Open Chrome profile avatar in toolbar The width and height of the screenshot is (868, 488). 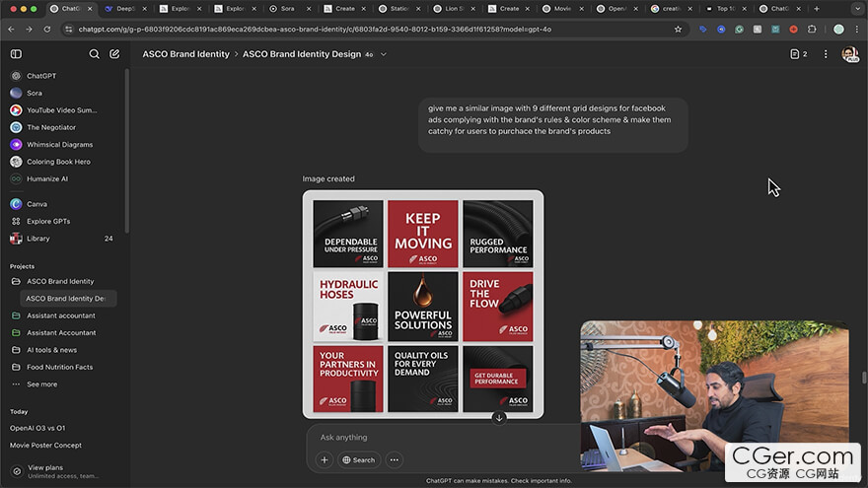(x=838, y=30)
